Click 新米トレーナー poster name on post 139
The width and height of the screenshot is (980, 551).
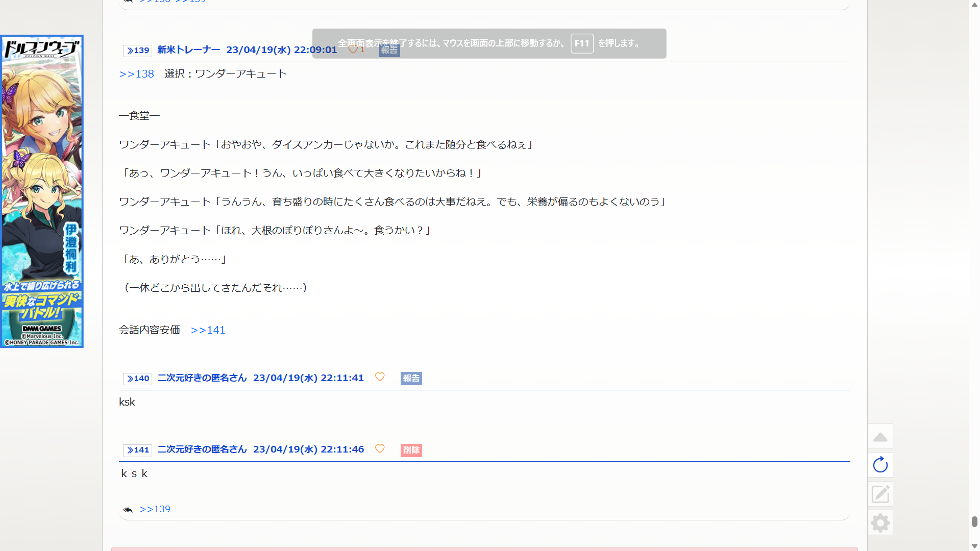188,50
